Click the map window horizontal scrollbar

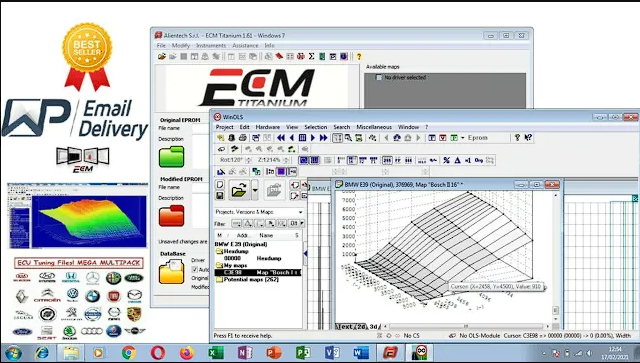(x=466, y=326)
